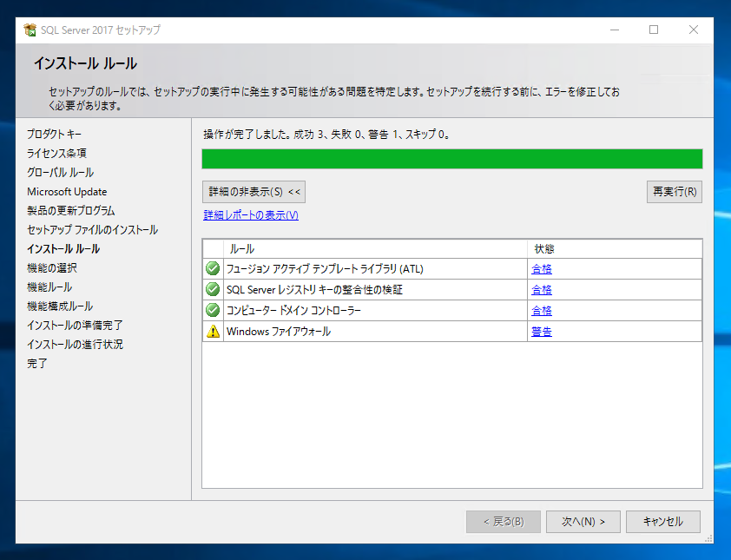Click the 操作が完了しました status summary text

[x=326, y=135]
